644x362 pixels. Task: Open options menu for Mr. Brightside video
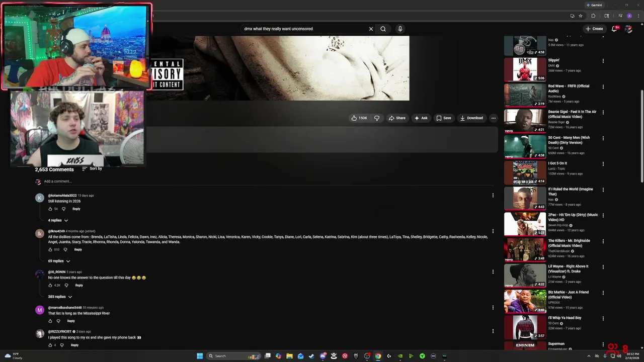(x=603, y=241)
